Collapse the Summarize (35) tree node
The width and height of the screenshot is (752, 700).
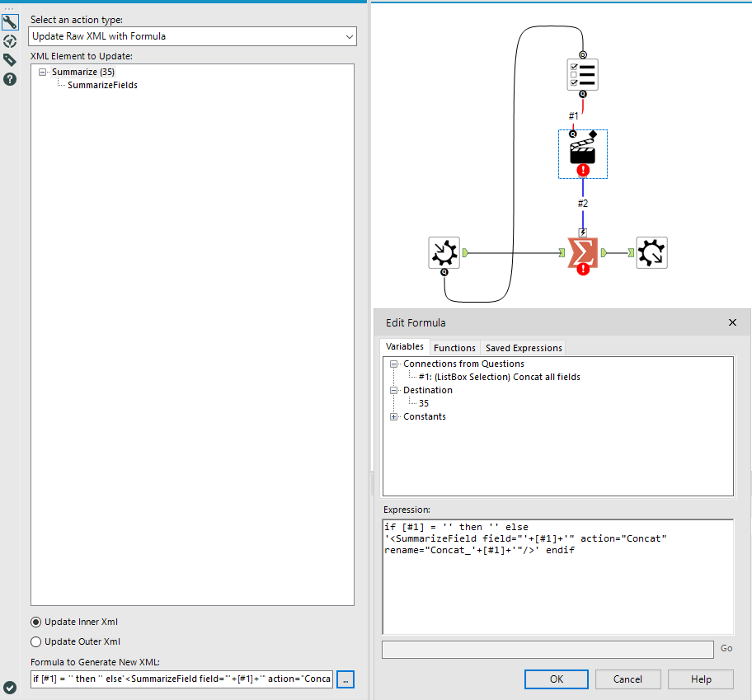click(41, 72)
